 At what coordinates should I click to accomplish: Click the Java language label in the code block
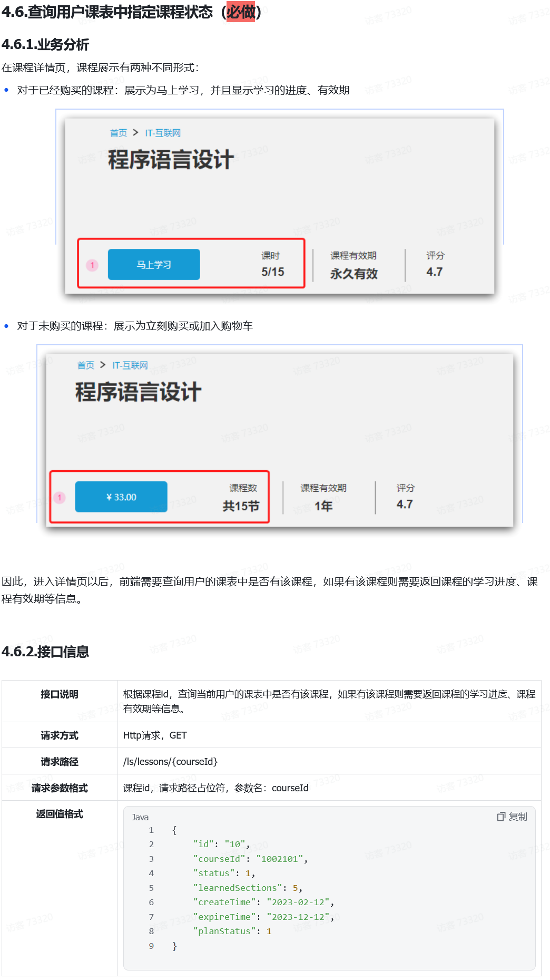(140, 817)
